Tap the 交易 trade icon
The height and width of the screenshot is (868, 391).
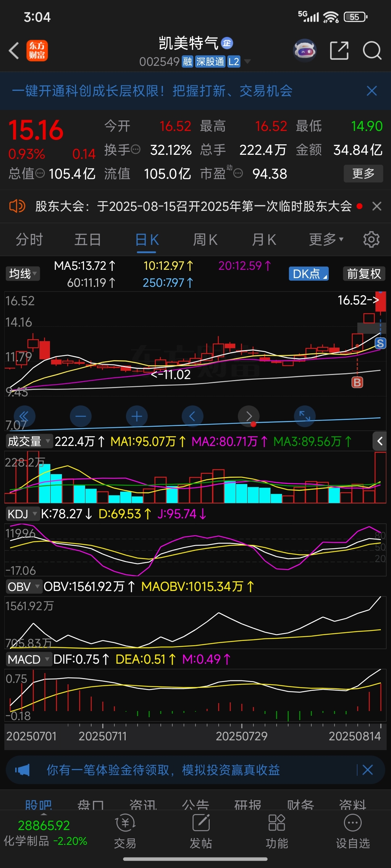(x=125, y=832)
